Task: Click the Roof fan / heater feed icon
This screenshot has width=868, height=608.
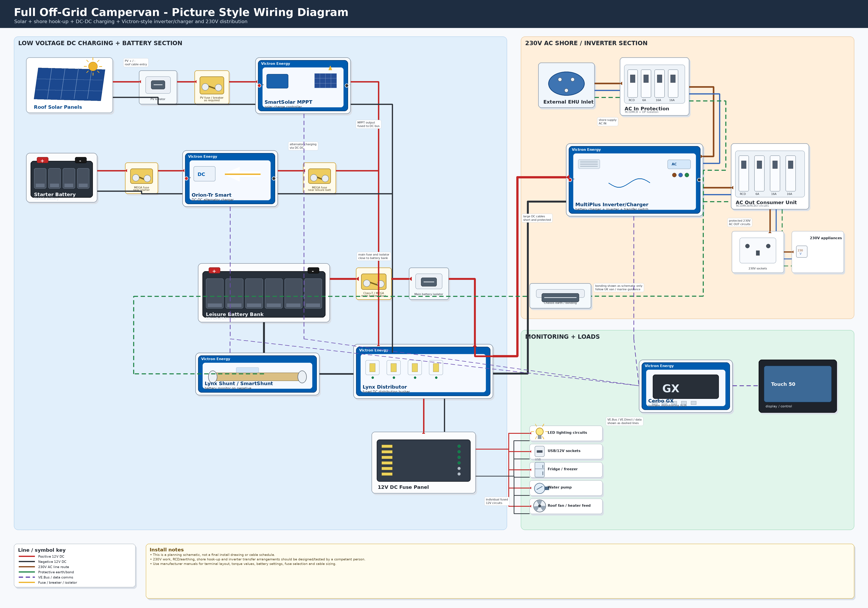Action: click(540, 506)
